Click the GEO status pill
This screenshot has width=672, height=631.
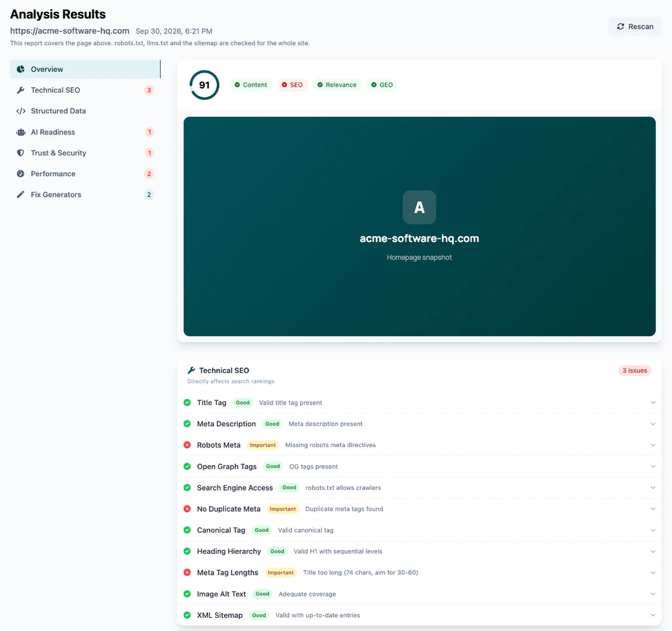(382, 85)
